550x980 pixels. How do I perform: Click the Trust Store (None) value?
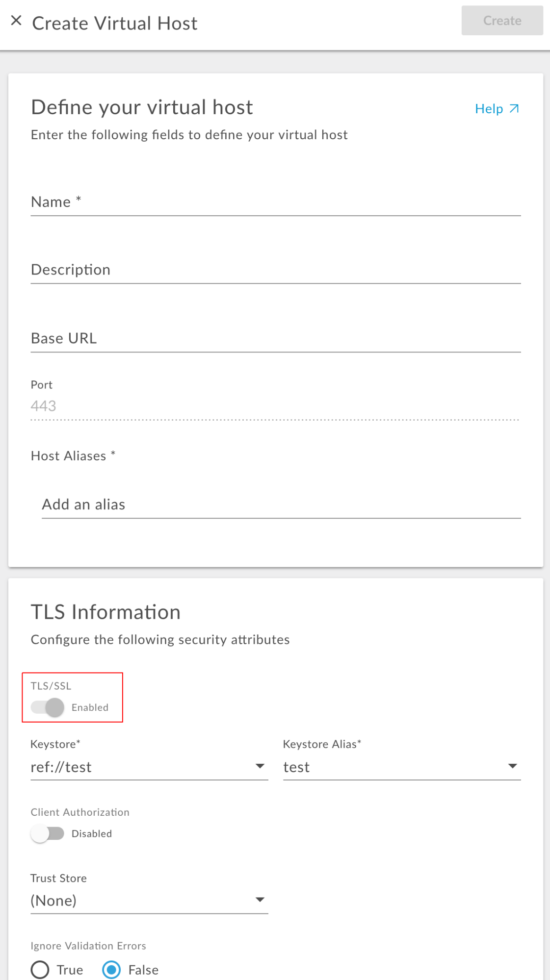(x=53, y=901)
